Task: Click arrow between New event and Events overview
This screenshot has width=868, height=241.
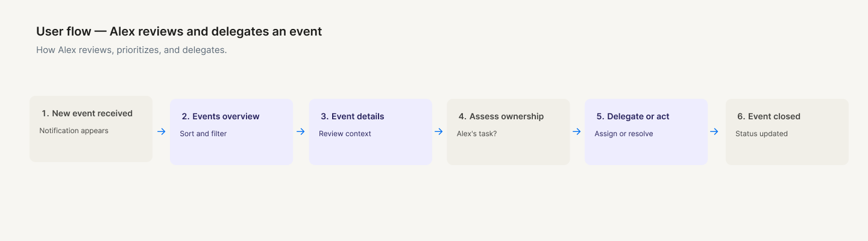Action: click(x=161, y=131)
